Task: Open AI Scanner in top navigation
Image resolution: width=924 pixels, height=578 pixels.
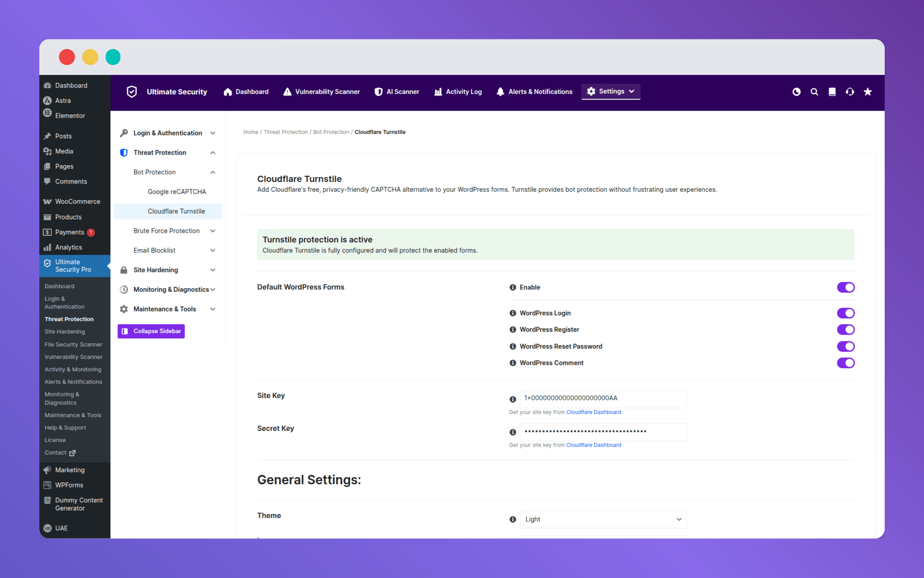Action: 397,92
